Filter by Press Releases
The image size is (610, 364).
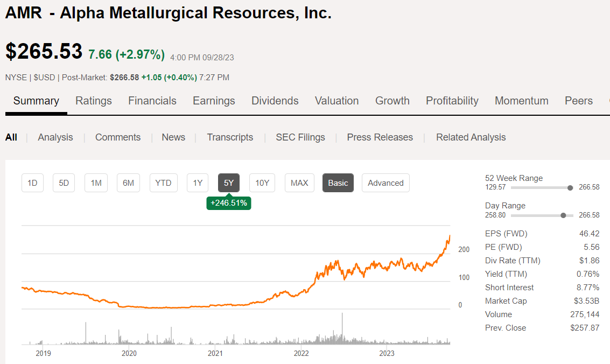380,137
